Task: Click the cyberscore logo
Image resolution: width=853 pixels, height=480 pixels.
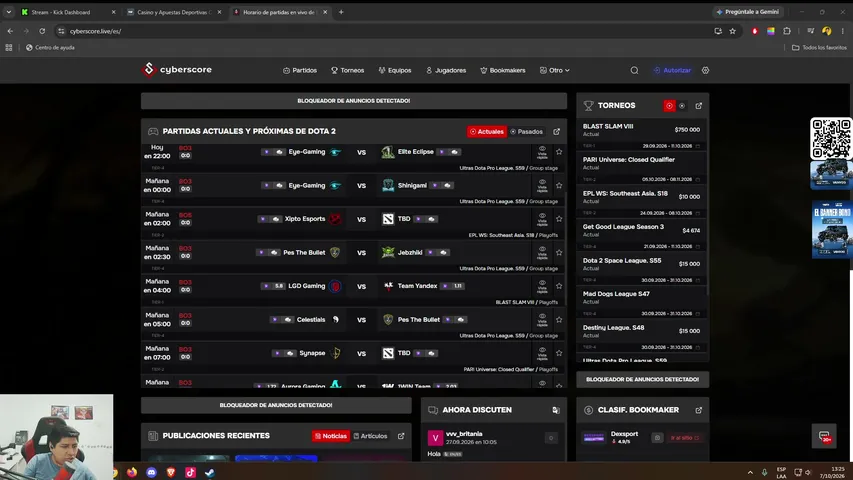Action: (x=177, y=70)
